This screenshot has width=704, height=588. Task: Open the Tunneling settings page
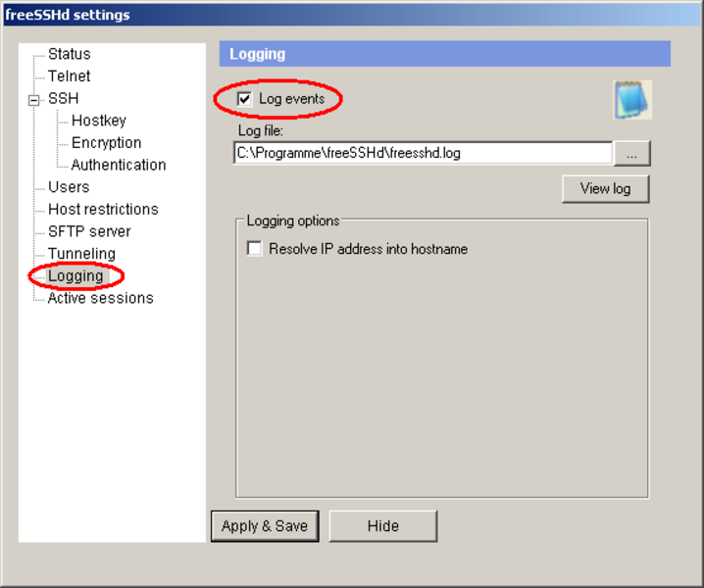[x=81, y=254]
